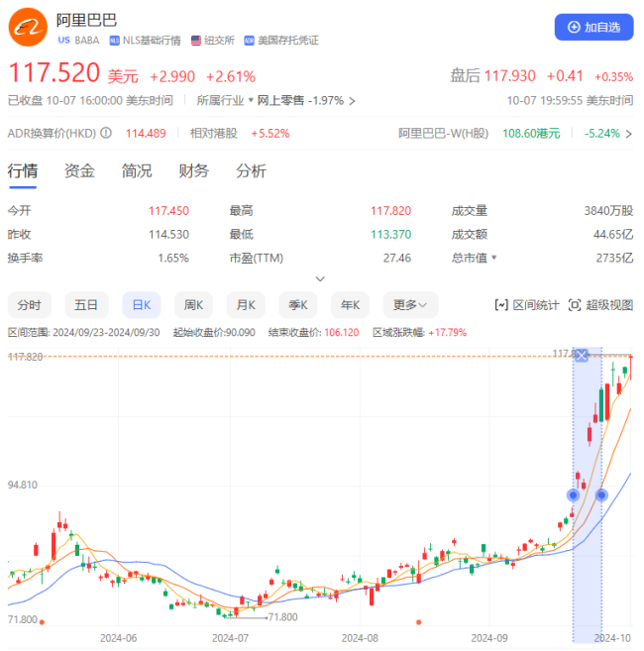Open the 更多 period dropdown
This screenshot has width=644, height=651.
pos(410,305)
